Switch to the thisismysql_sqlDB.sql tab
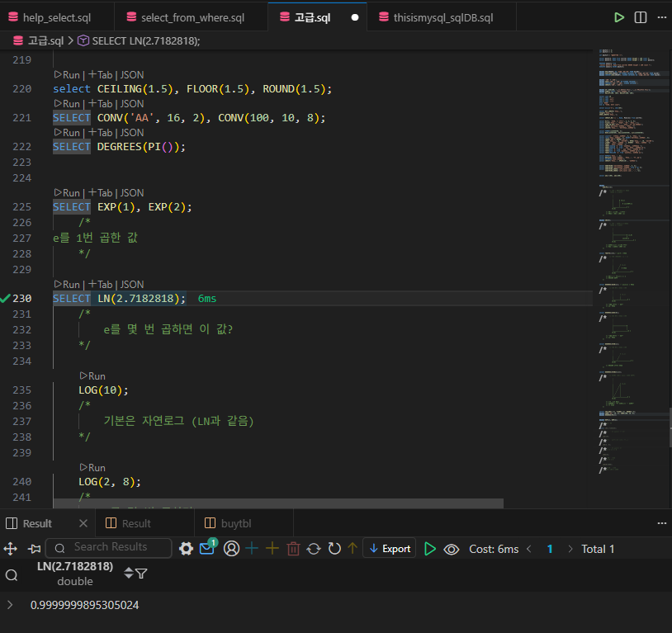Image resolution: width=672 pixels, height=633 pixels. [442, 17]
